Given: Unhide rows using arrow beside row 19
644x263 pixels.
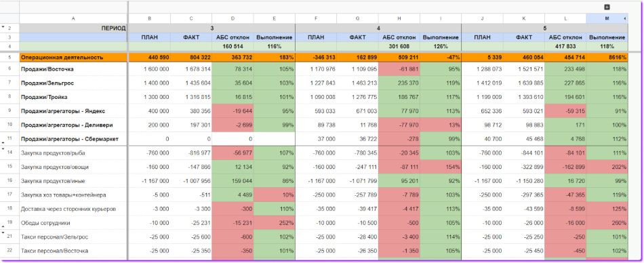Looking at the screenshot, I should point(3,226).
